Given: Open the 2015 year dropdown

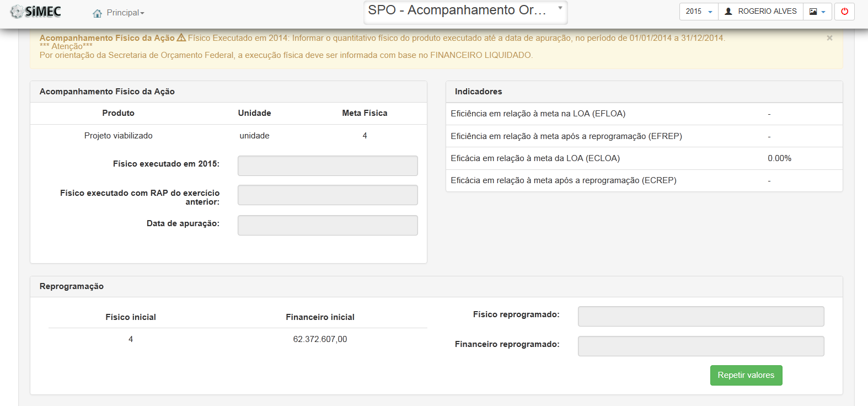Looking at the screenshot, I should 699,12.
